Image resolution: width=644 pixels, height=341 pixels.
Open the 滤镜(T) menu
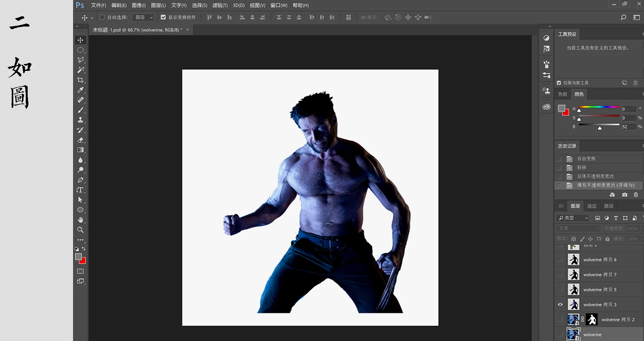point(220,5)
